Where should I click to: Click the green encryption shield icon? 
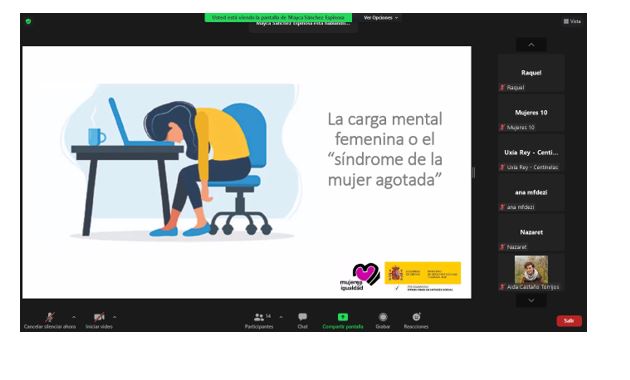pos(28,21)
